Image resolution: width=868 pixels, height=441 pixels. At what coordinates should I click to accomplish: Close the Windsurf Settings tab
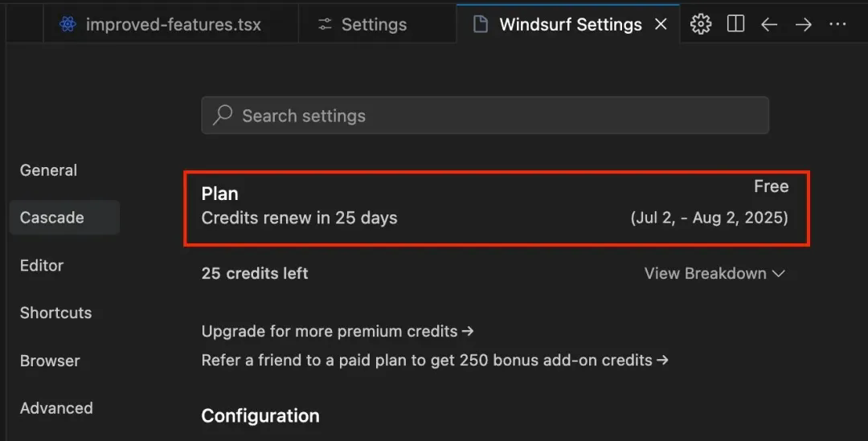pyautogui.click(x=661, y=24)
